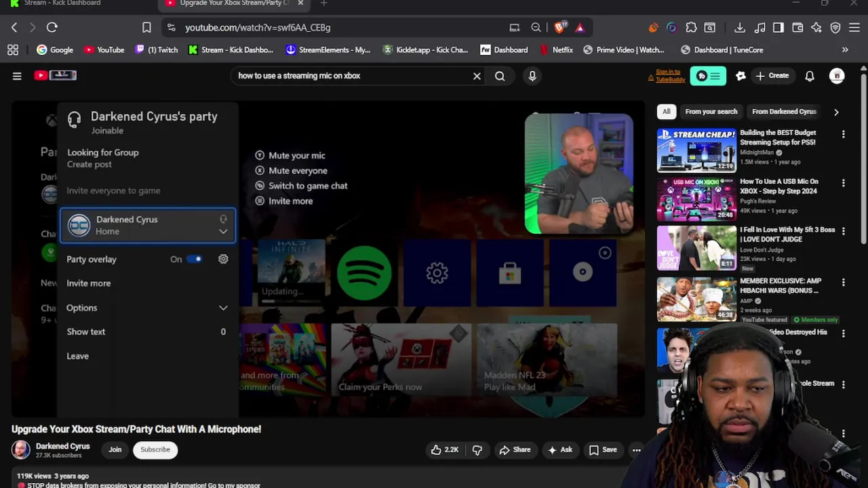Screen dimensions: 868x488
Task: Open the Brave Wallet icon
Action: [x=797, y=28]
